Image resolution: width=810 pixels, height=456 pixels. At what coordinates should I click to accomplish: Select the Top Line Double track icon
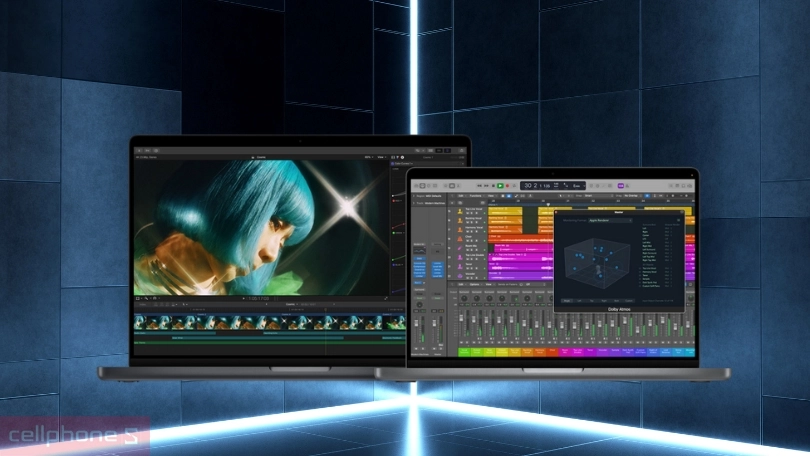[x=460, y=257]
